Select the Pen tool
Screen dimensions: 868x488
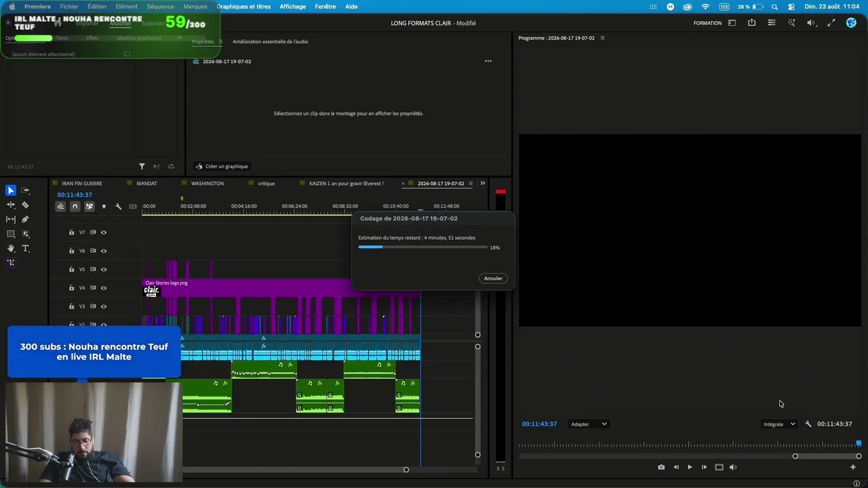pos(25,219)
